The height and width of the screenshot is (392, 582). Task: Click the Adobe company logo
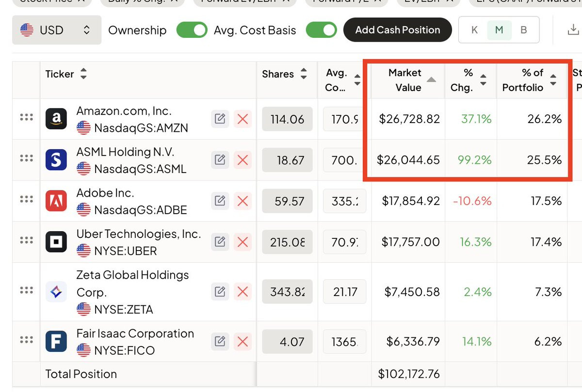56,201
